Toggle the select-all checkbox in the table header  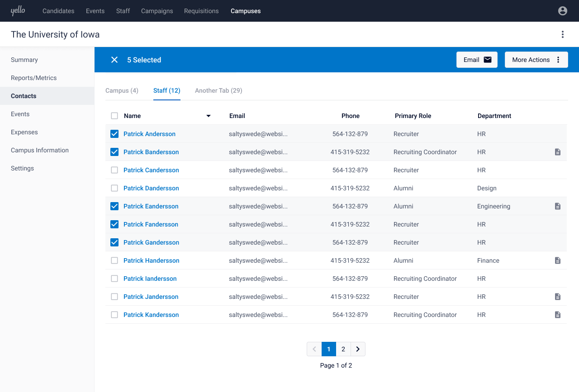pos(114,116)
